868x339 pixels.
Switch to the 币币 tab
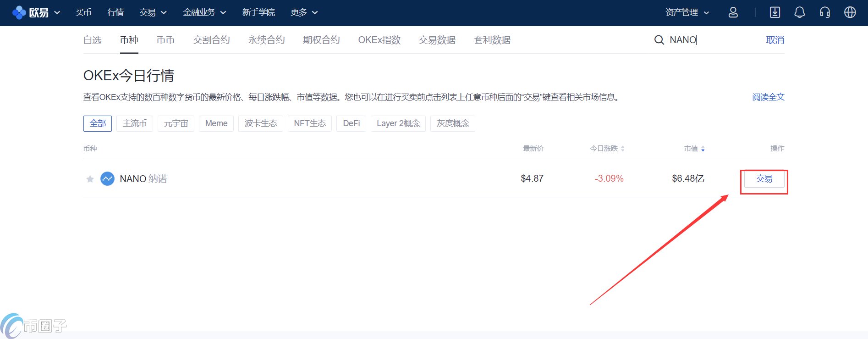(x=166, y=40)
